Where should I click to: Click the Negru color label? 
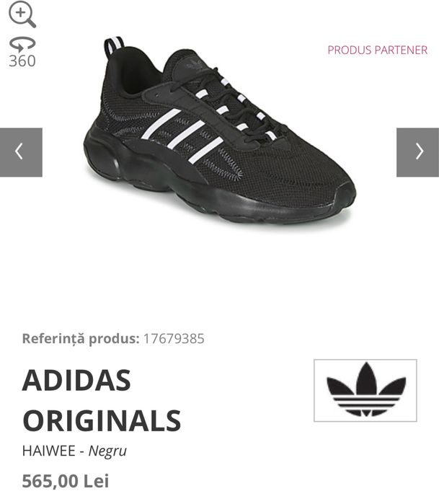(107, 451)
